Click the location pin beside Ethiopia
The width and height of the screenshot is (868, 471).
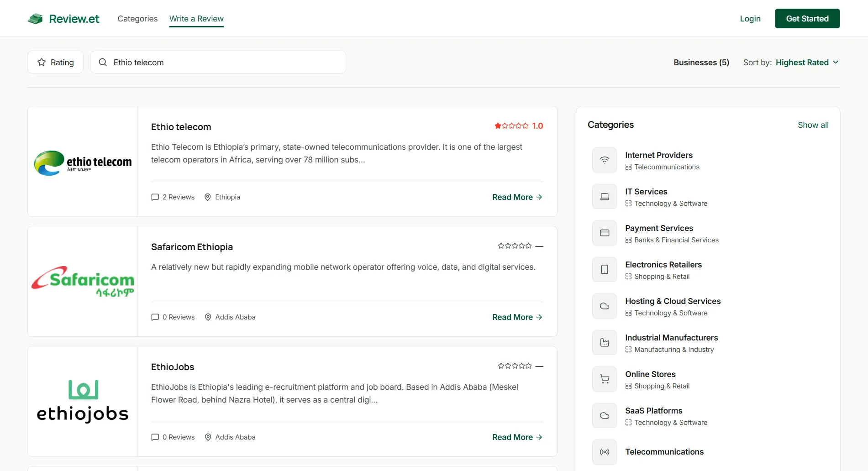tap(208, 197)
